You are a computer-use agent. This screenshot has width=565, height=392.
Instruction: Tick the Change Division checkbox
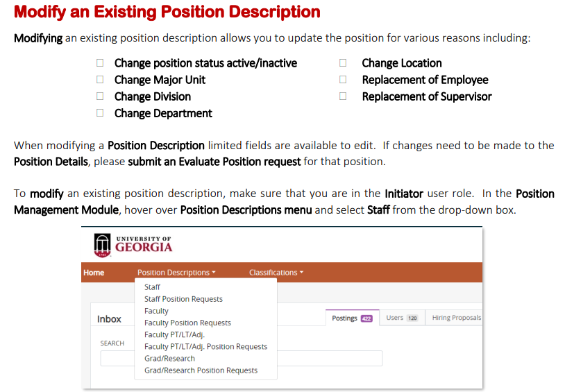coord(101,96)
